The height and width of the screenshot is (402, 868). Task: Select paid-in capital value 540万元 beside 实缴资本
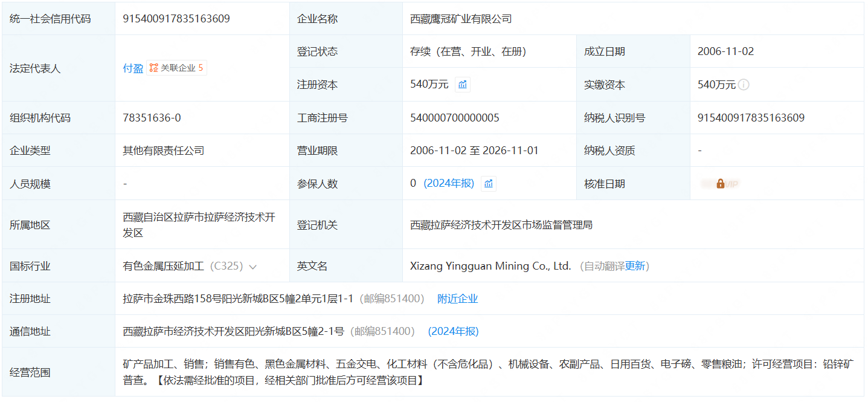[x=717, y=85]
